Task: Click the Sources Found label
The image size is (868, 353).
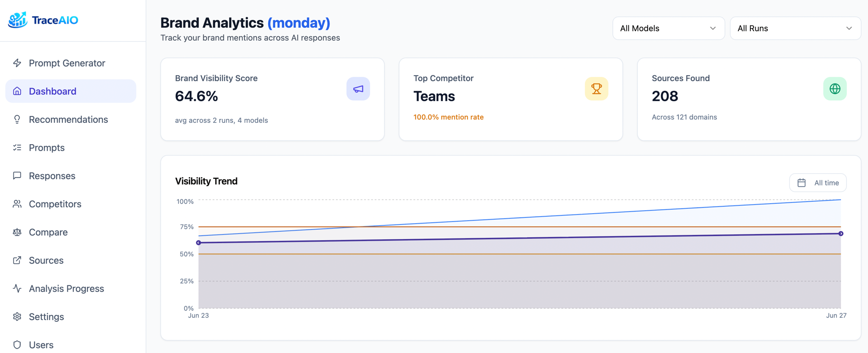Action: pyautogui.click(x=681, y=78)
